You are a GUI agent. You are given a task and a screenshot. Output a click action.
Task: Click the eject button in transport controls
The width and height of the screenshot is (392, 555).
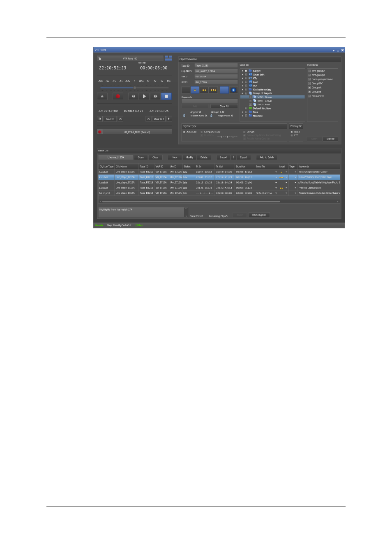[102, 96]
